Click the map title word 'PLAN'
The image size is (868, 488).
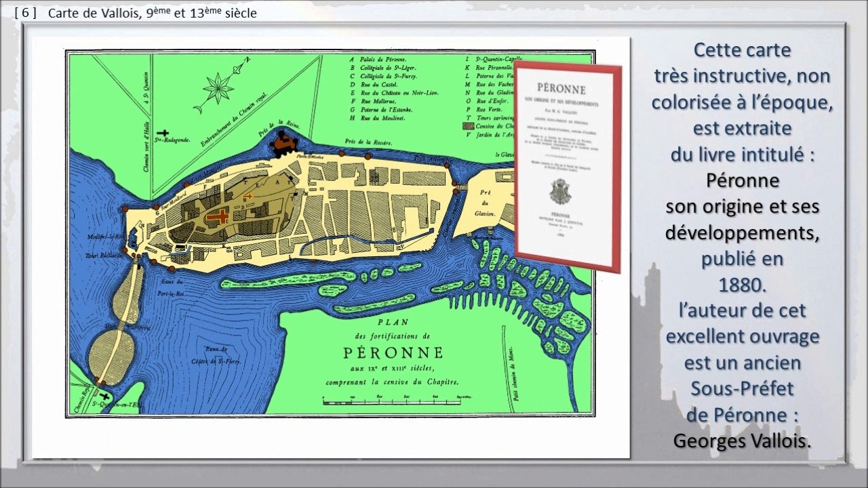[x=392, y=323]
